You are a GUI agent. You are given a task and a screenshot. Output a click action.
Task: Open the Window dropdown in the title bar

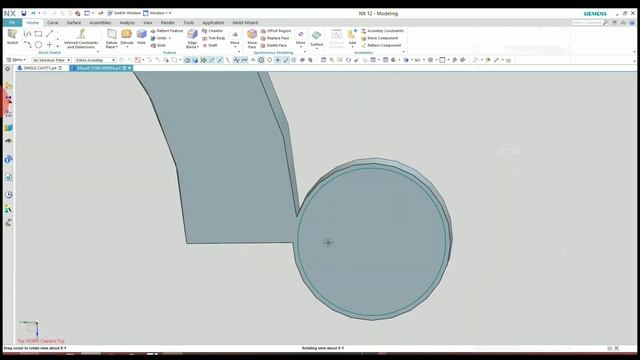157,13
